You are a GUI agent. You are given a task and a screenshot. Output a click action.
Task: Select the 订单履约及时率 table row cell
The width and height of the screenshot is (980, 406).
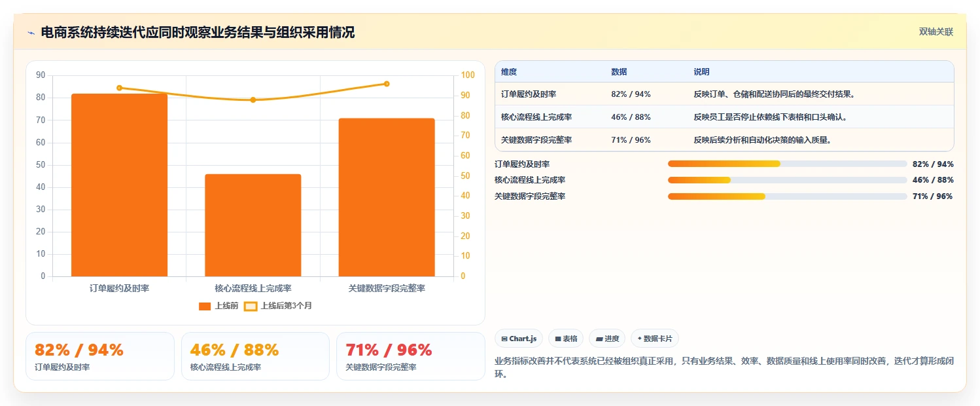pyautogui.click(x=529, y=94)
